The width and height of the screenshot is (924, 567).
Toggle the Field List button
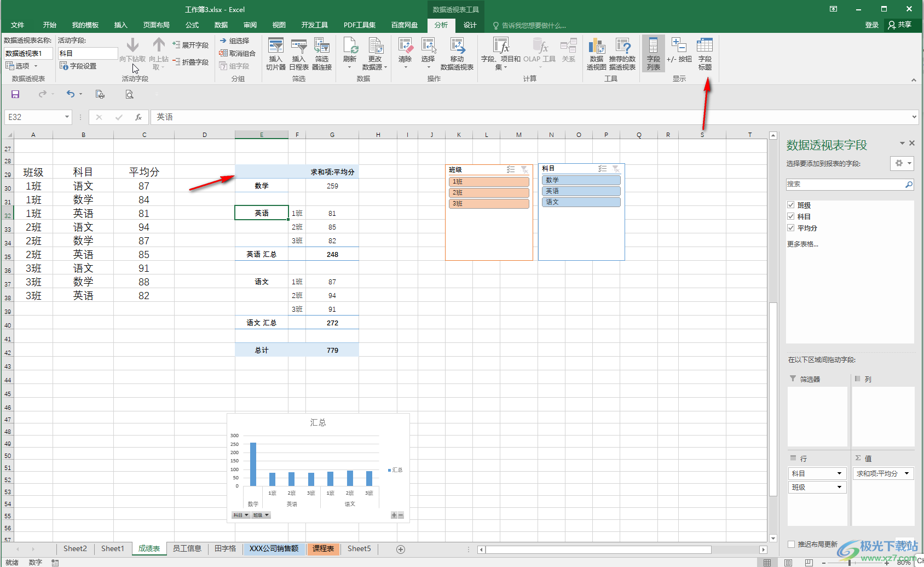point(654,54)
